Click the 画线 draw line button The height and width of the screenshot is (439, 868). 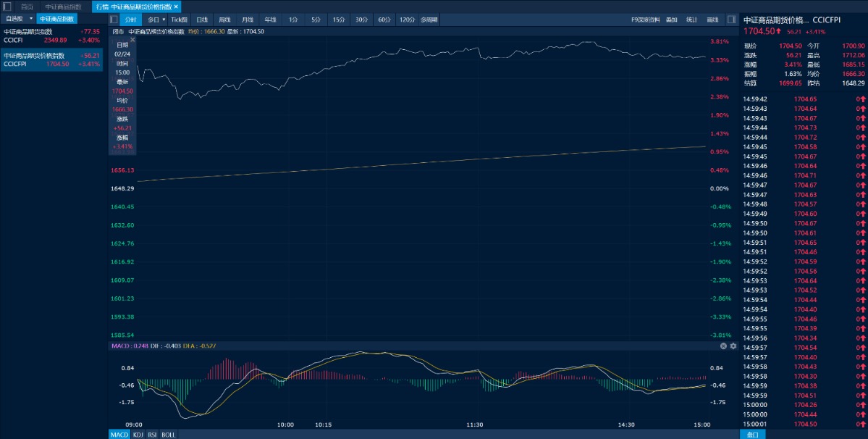click(712, 20)
